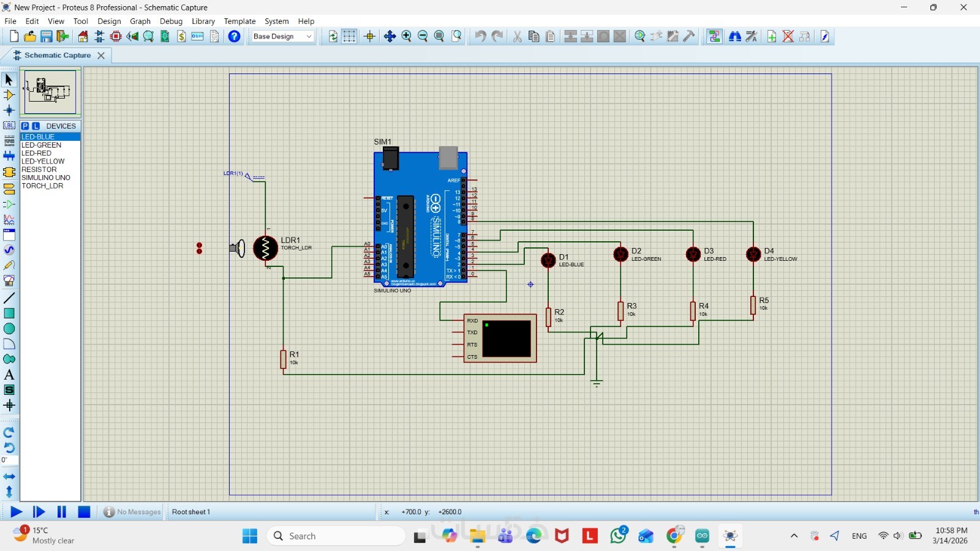The width and height of the screenshot is (980, 551).
Task: Open the Template menu
Action: tap(239, 21)
